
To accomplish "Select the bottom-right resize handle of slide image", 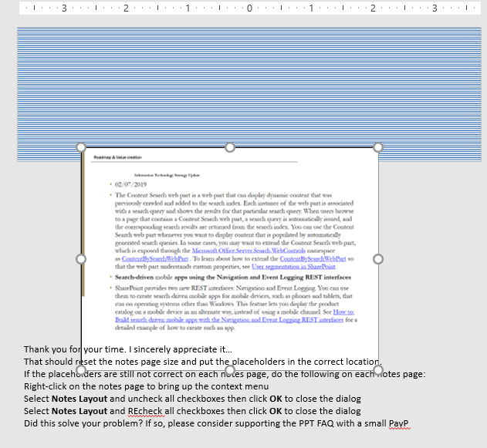I will 378,370.
